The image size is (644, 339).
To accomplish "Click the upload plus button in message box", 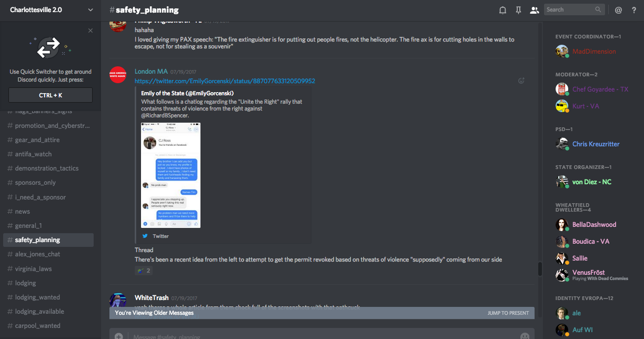I will (x=119, y=335).
